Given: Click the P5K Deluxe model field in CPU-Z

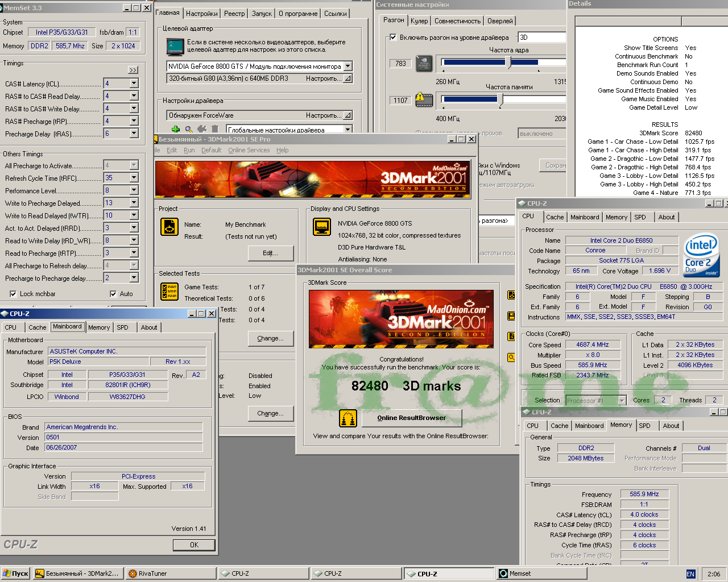Looking at the screenshot, I should [98, 361].
